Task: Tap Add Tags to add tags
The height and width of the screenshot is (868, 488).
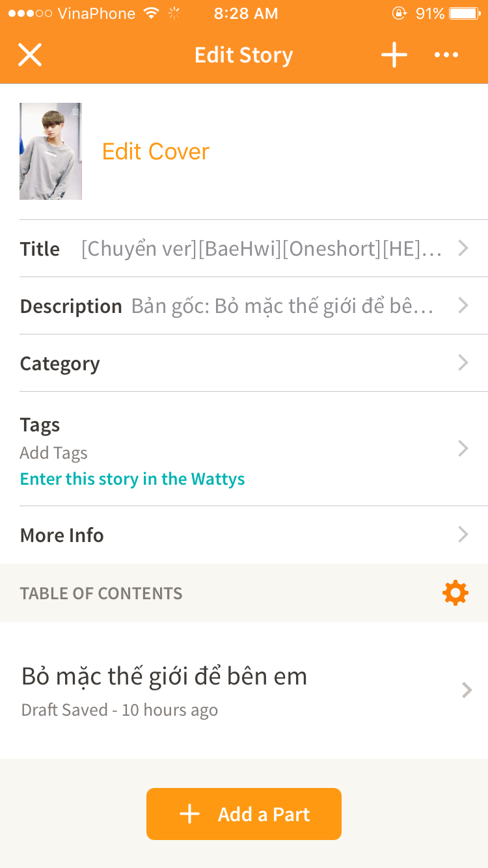Action: (x=54, y=453)
